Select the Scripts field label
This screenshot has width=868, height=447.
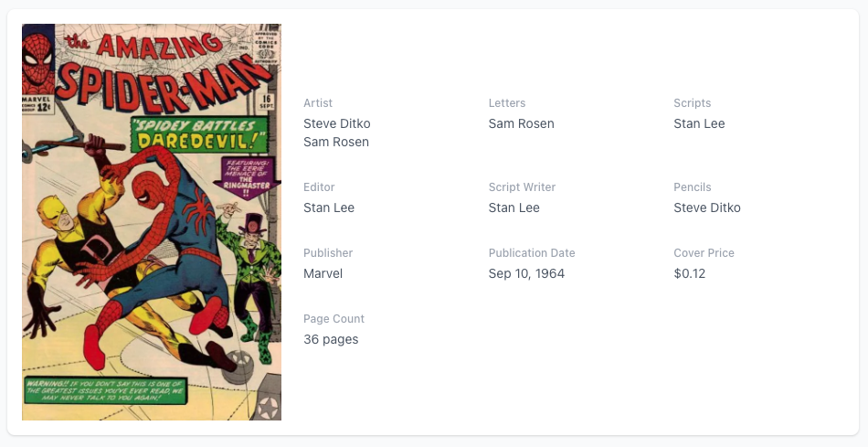pyautogui.click(x=692, y=103)
